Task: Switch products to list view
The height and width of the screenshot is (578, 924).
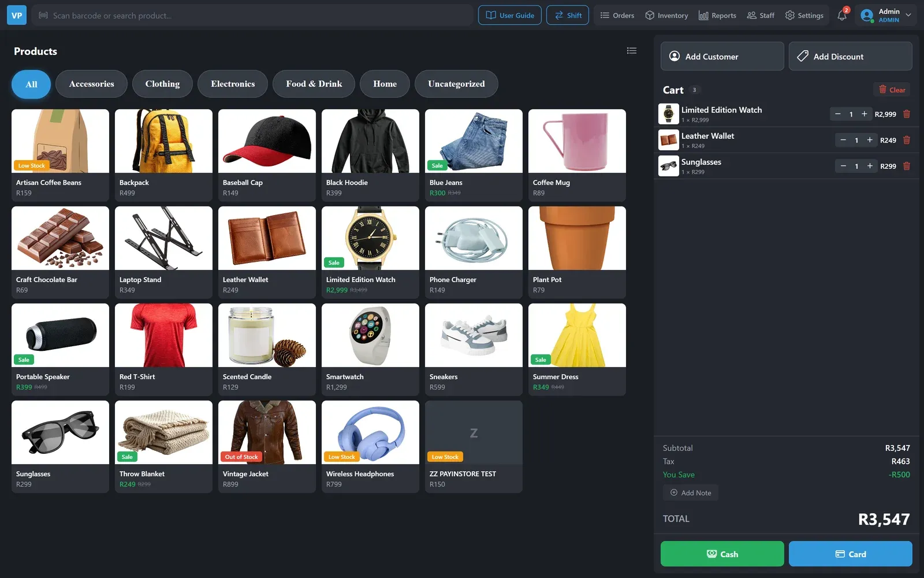Action: 632,51
